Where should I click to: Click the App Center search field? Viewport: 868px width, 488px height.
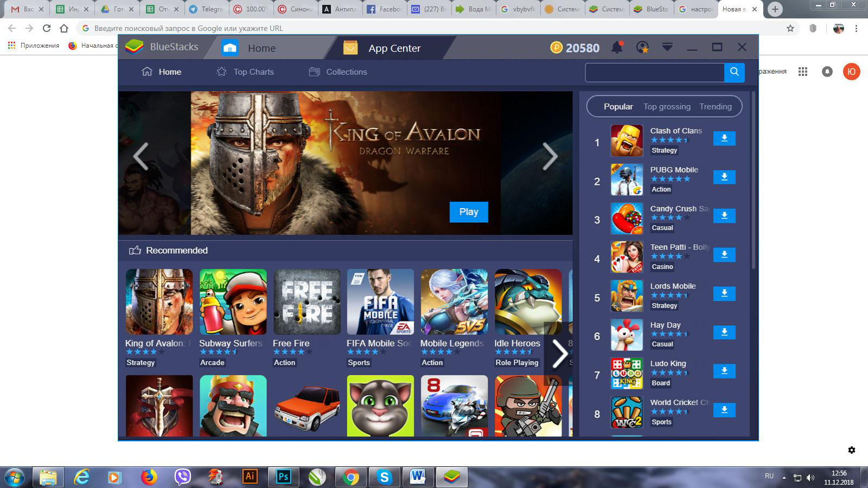click(x=654, y=72)
